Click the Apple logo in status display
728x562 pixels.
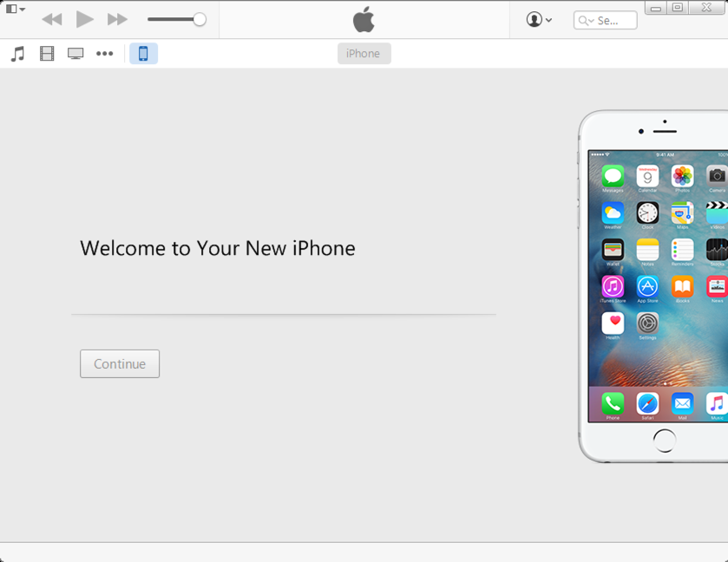point(364,19)
